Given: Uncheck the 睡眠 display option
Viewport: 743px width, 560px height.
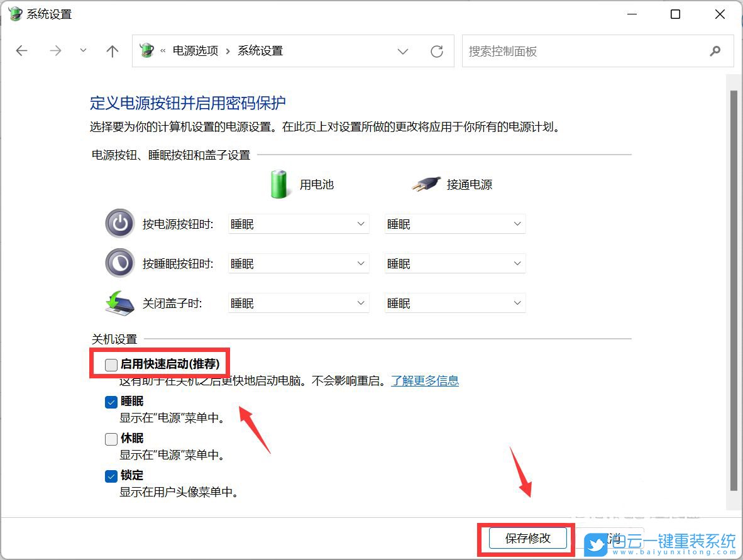Looking at the screenshot, I should (x=111, y=402).
